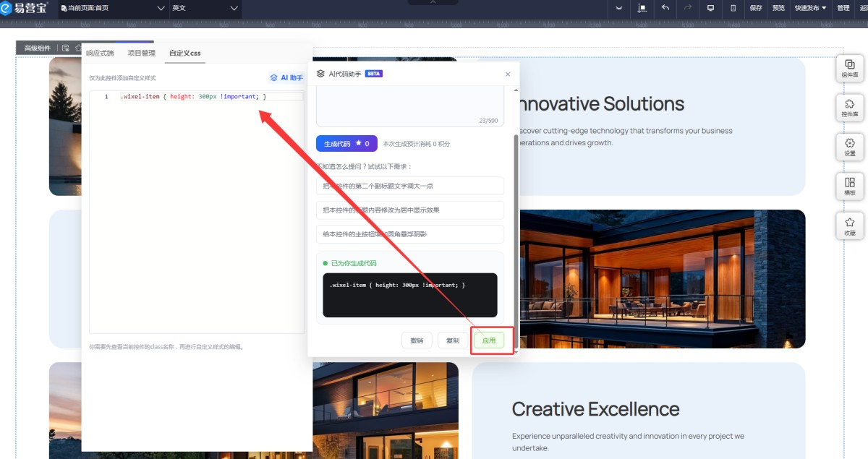
Task: Click the edit icon beside 高级组件
Action: click(65, 48)
